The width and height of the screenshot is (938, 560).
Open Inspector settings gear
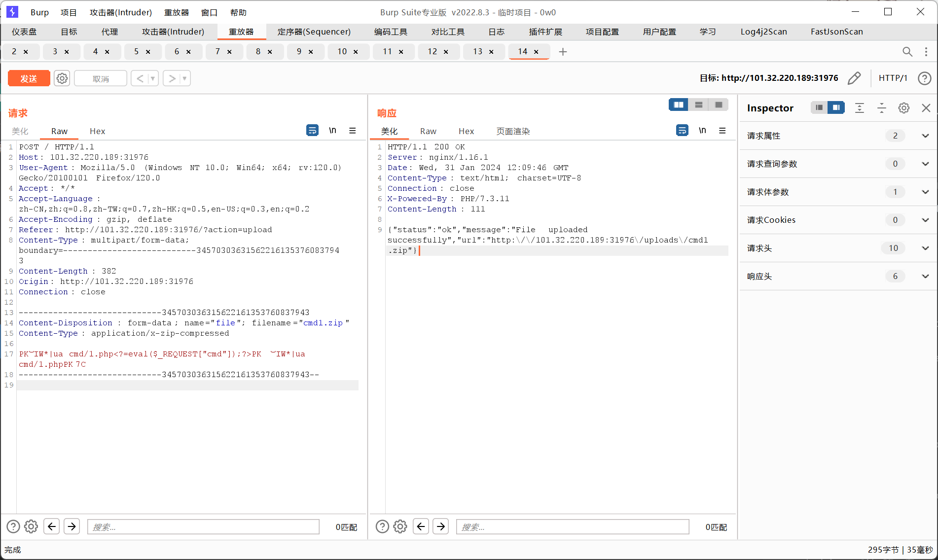(903, 108)
